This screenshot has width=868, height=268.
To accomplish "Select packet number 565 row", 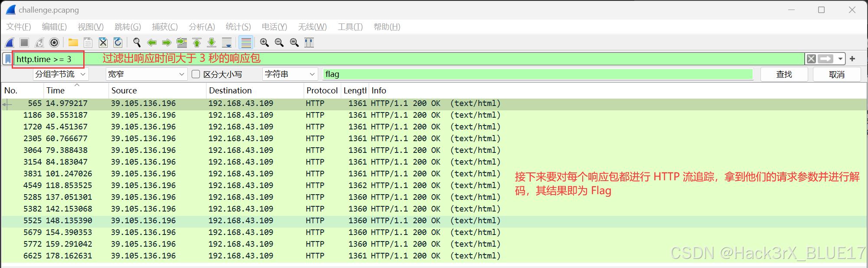I will (x=434, y=103).
